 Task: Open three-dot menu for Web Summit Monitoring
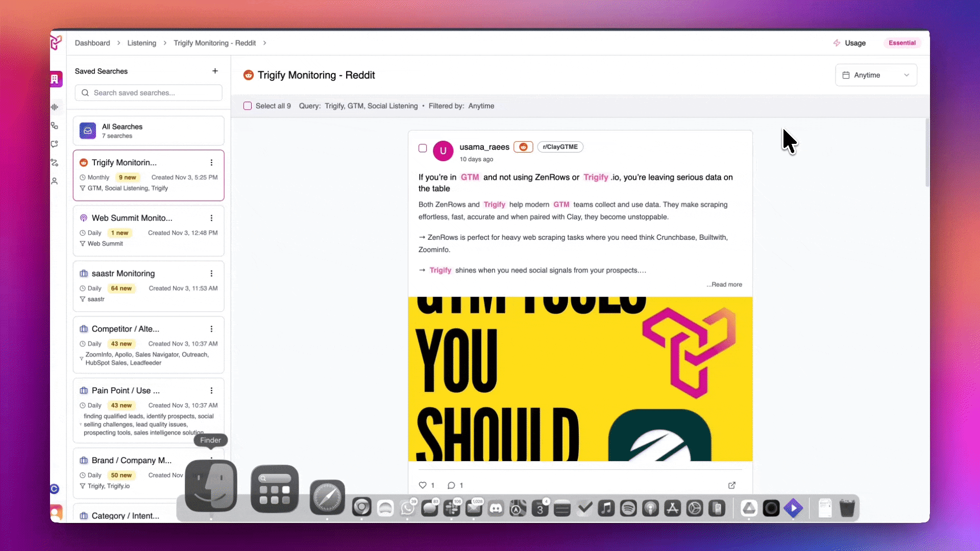[211, 218]
